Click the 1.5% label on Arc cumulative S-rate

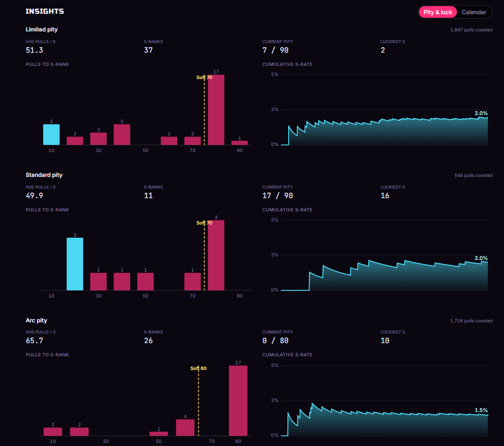(481, 411)
